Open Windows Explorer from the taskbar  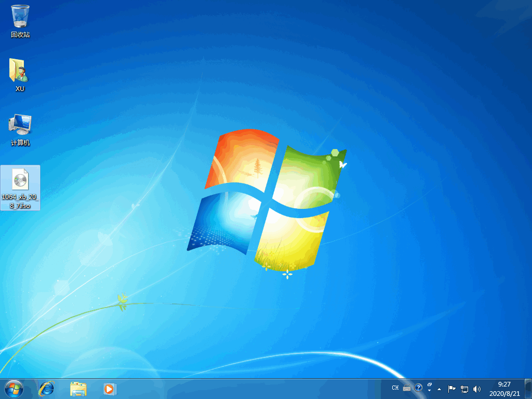pos(78,388)
